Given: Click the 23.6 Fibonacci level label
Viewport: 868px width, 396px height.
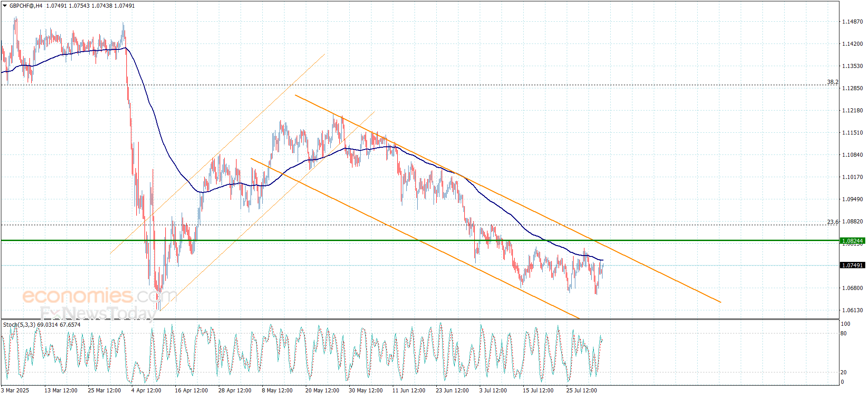Looking at the screenshot, I should coord(833,222).
